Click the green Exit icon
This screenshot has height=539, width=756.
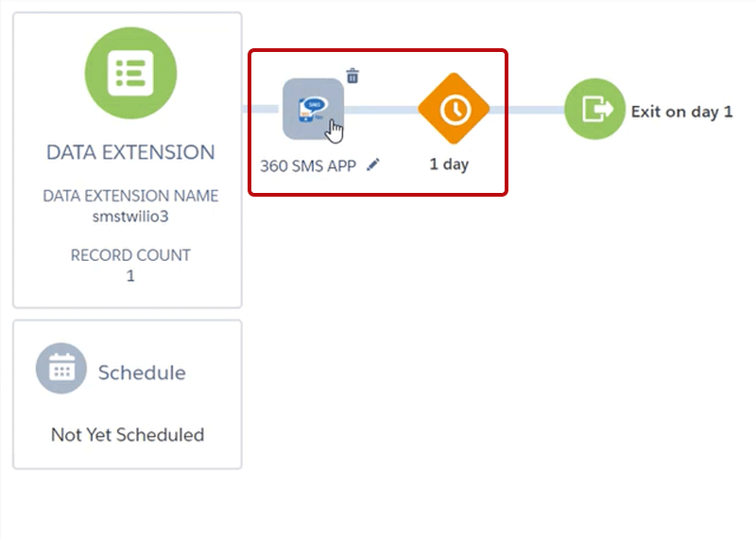594,110
